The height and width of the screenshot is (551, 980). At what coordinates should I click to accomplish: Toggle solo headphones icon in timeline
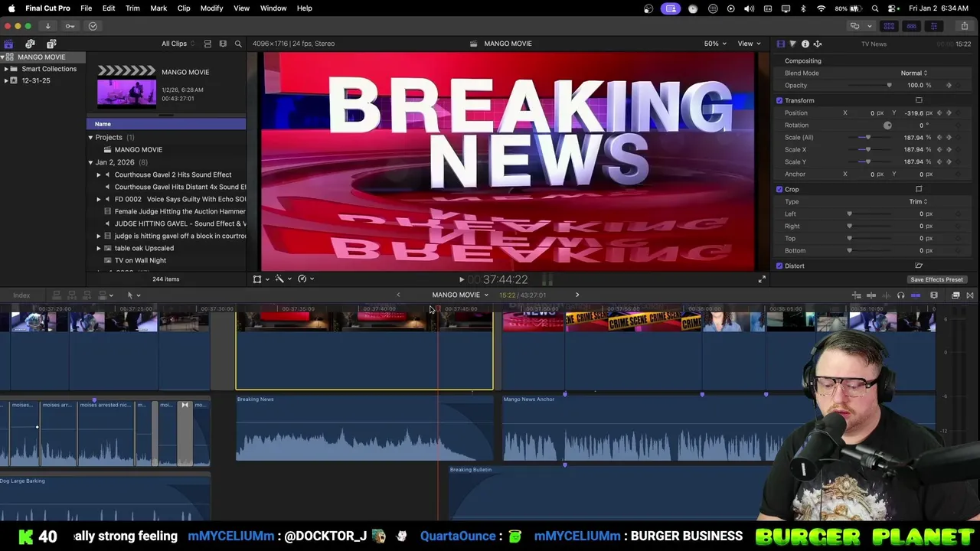(900, 295)
